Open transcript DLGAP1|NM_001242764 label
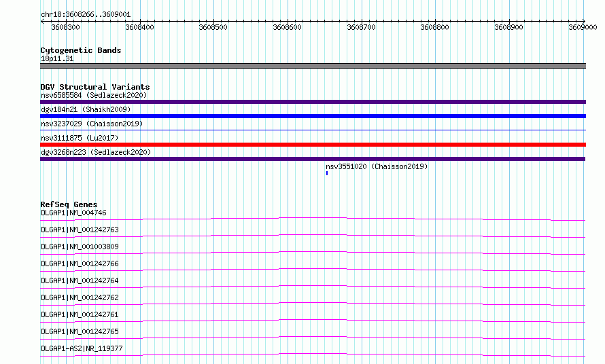 (80, 280)
